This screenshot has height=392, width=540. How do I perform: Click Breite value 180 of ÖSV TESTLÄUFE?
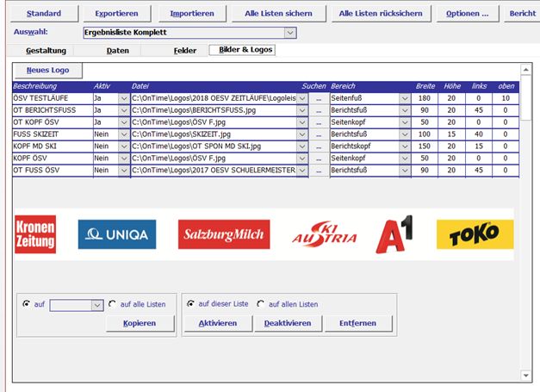point(425,98)
